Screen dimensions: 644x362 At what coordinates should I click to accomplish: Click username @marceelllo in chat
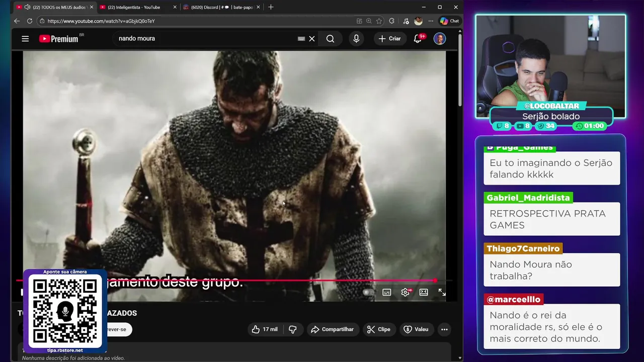coord(513,299)
